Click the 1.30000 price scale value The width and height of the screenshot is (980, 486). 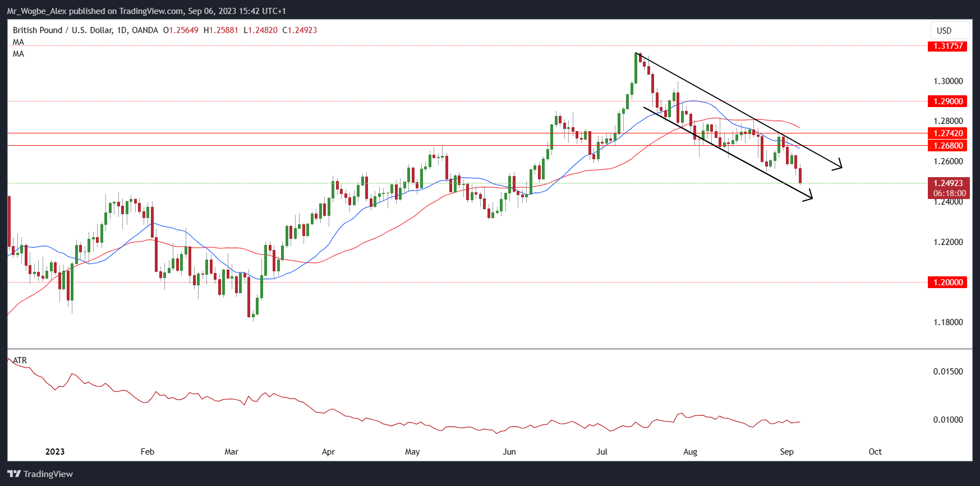pyautogui.click(x=948, y=81)
